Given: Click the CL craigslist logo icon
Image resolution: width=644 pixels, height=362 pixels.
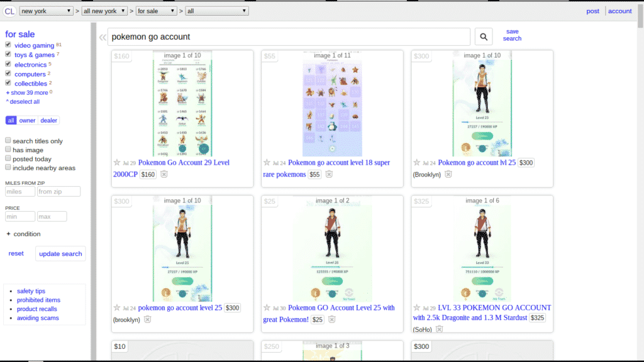Looking at the screenshot, I should [9, 11].
